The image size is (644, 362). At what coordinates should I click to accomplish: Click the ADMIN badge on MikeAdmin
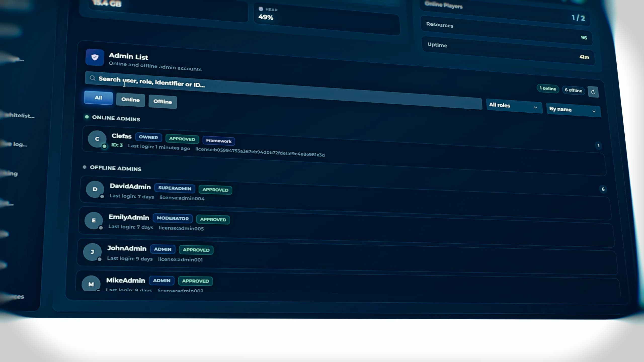pos(162,281)
